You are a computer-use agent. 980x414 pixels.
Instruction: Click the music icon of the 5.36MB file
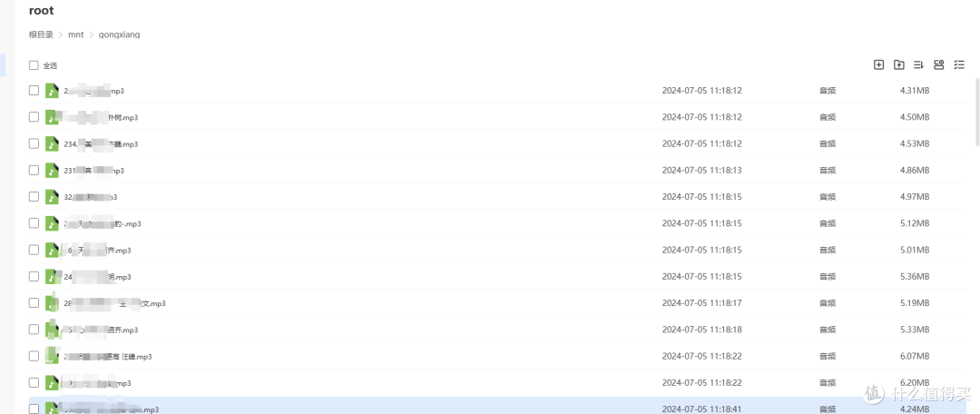[52, 276]
